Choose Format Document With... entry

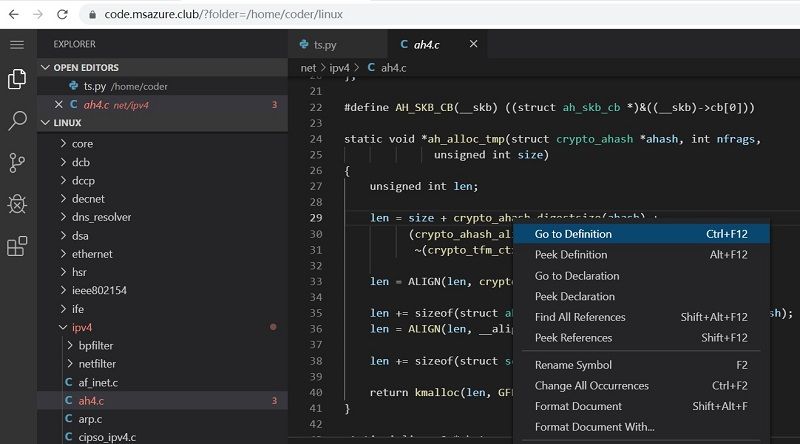click(x=641, y=427)
